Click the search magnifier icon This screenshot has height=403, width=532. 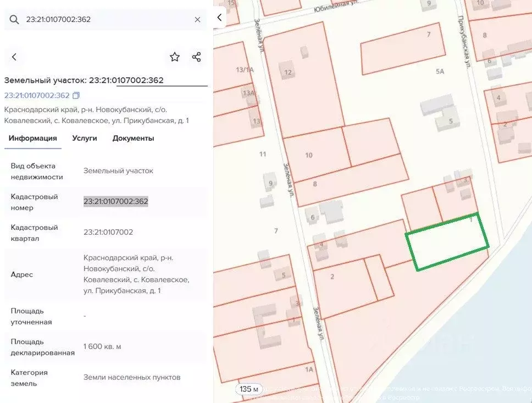point(14,19)
